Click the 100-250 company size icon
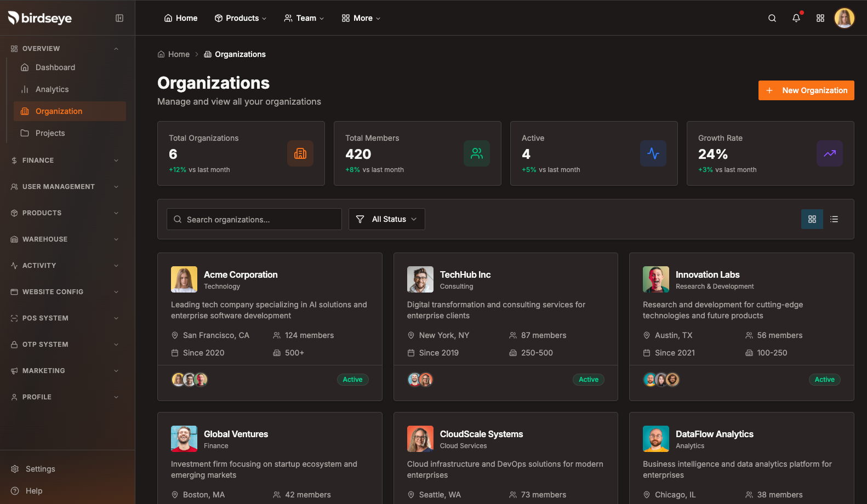 749,353
